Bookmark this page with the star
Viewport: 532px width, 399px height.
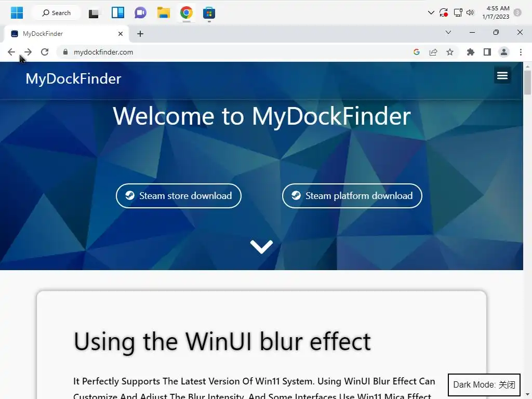point(450,52)
